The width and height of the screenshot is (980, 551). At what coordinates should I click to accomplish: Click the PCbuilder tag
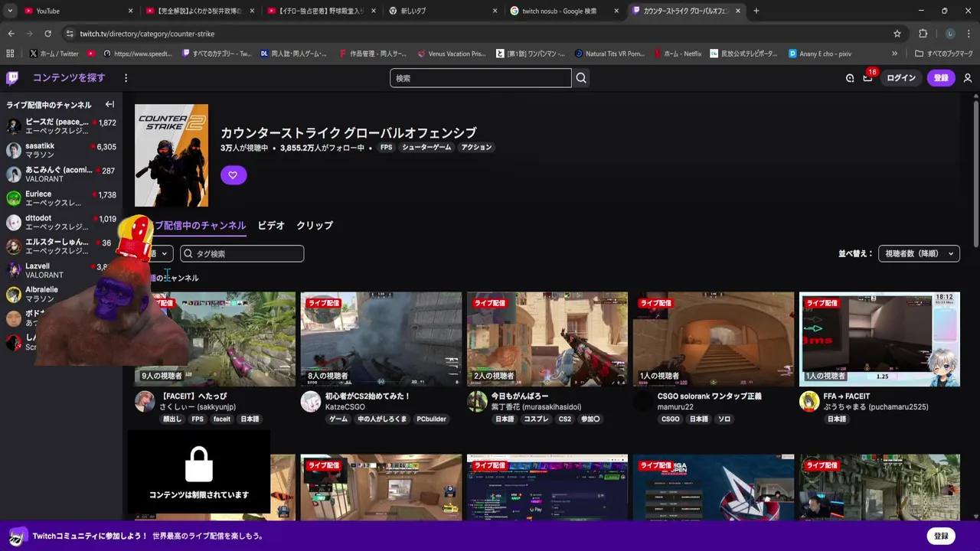(431, 419)
